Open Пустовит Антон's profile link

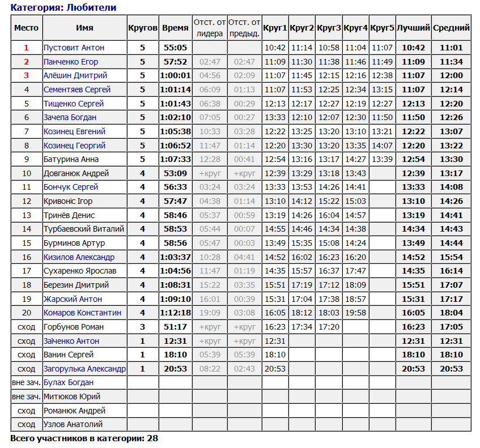click(x=74, y=48)
